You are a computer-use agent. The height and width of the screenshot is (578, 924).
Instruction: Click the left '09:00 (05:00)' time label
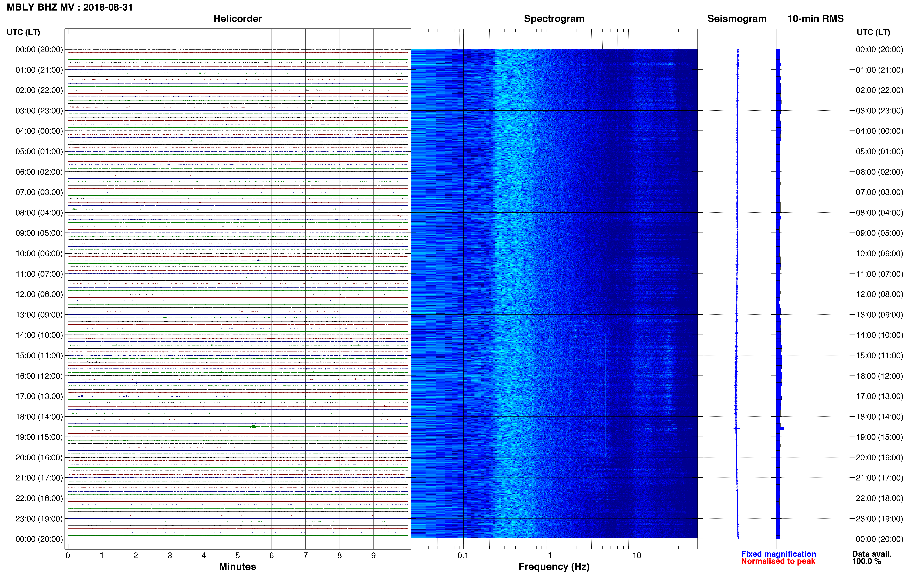coord(39,233)
